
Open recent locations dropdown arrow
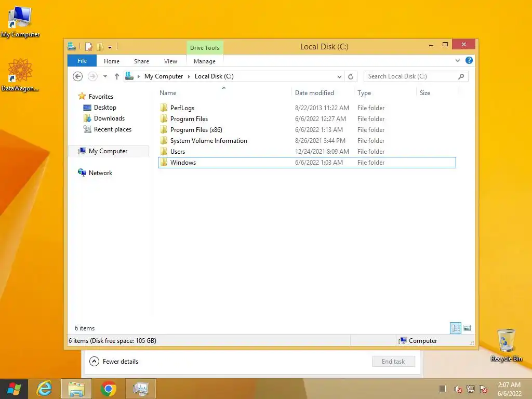[x=105, y=76]
